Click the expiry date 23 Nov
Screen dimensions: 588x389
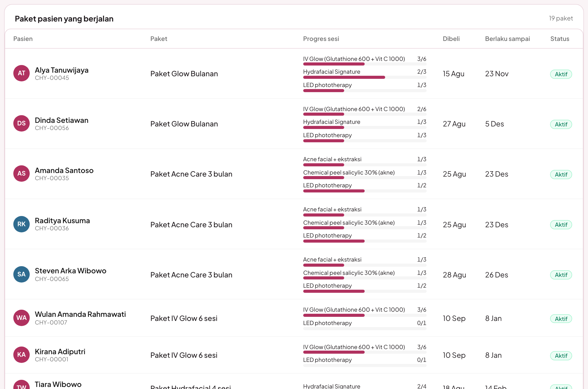click(497, 74)
